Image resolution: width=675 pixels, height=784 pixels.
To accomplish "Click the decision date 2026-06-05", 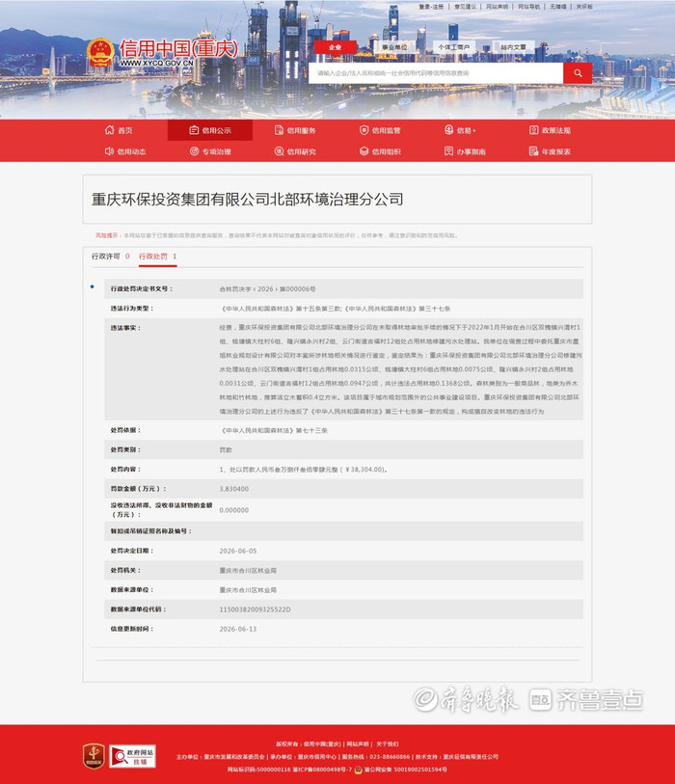I will [238, 551].
